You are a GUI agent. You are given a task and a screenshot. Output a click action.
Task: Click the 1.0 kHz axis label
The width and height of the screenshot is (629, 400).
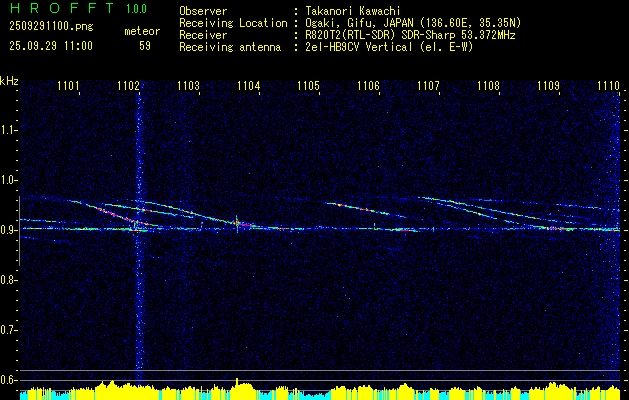point(8,180)
